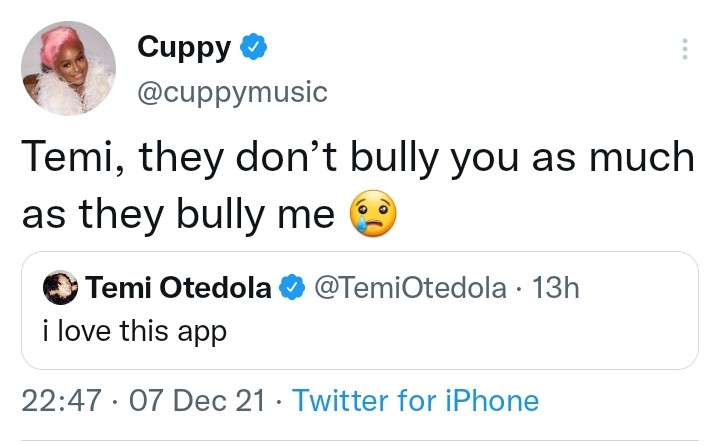Open the @TemiOtedola handle
The height and width of the screenshot is (444, 720).
point(410,289)
